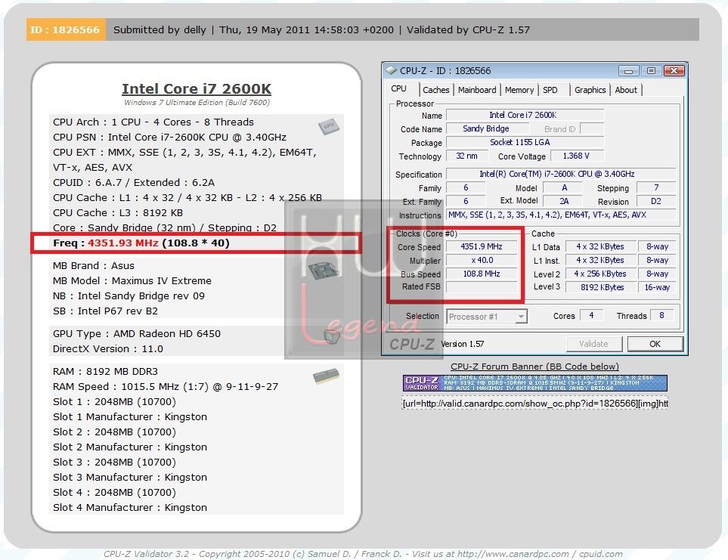Click the Core Voltage 1.368 V value
The height and width of the screenshot is (560, 728).
coord(577,156)
